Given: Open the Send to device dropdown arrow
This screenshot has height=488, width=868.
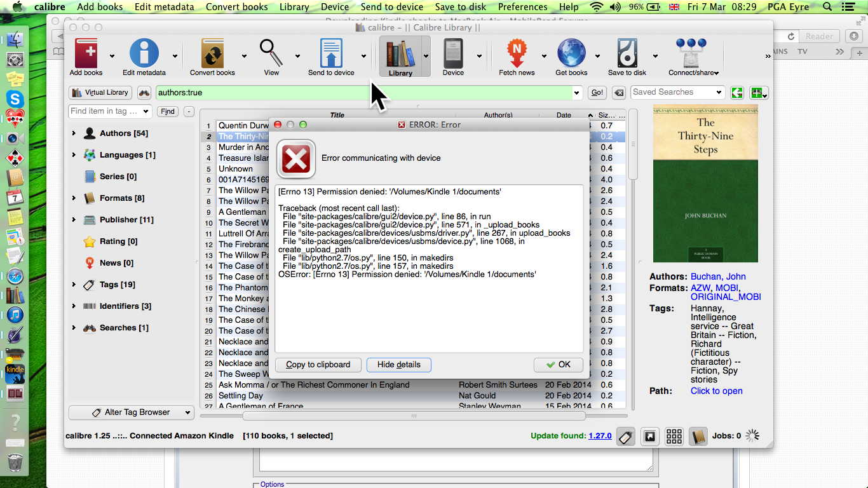Looking at the screenshot, I should (x=364, y=56).
